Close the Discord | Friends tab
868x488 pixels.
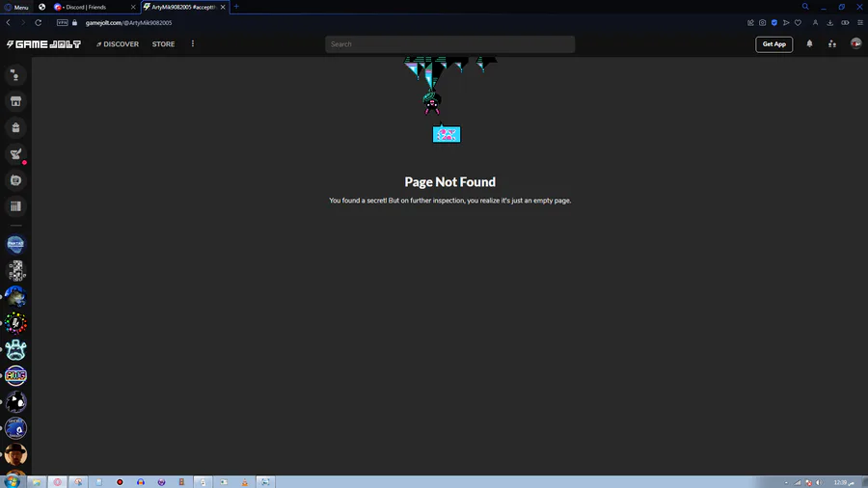point(133,7)
